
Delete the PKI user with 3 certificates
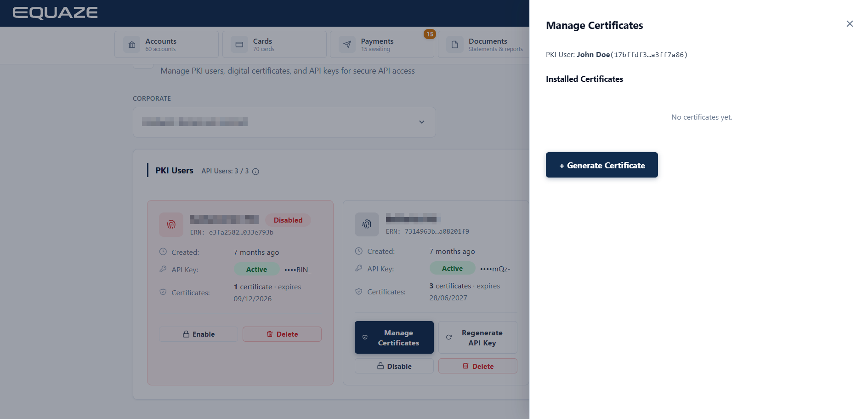[478, 366]
